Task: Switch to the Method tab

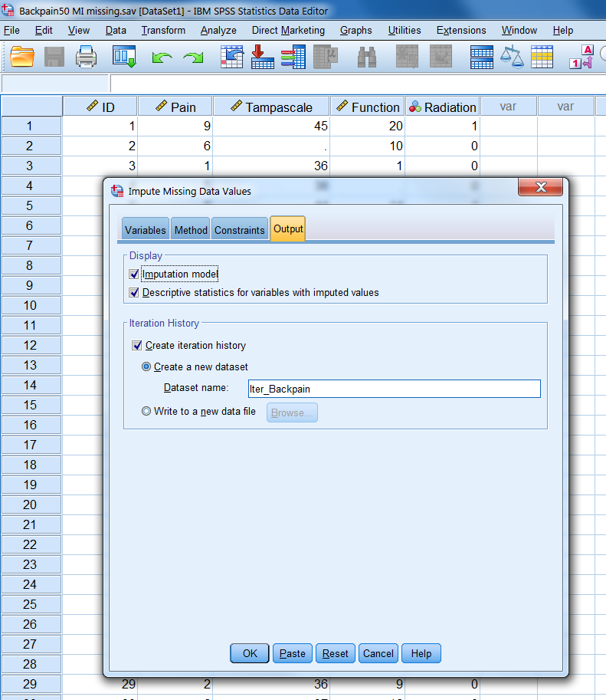Action: pyautogui.click(x=191, y=230)
